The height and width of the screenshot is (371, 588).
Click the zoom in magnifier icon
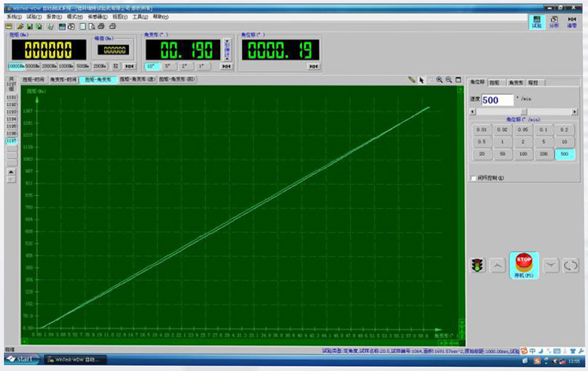[x=439, y=80]
